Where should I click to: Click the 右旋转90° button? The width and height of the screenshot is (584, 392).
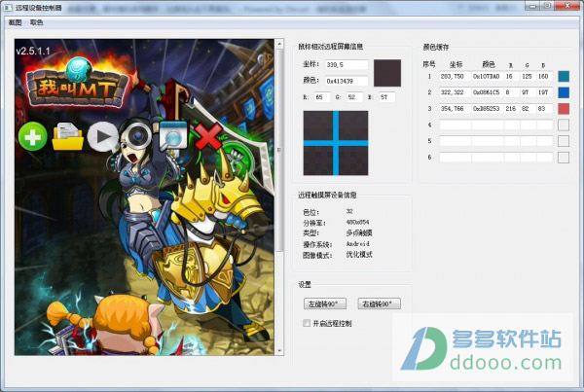pyautogui.click(x=380, y=303)
